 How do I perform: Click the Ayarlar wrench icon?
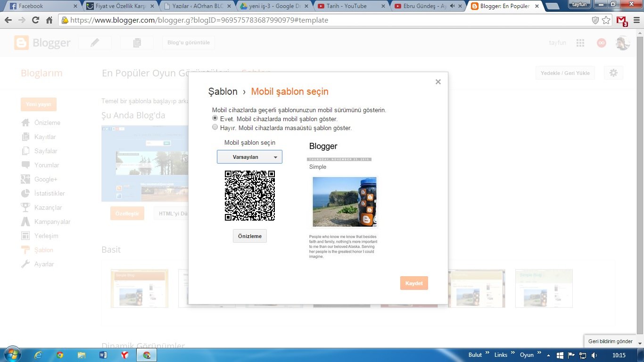[x=25, y=264]
